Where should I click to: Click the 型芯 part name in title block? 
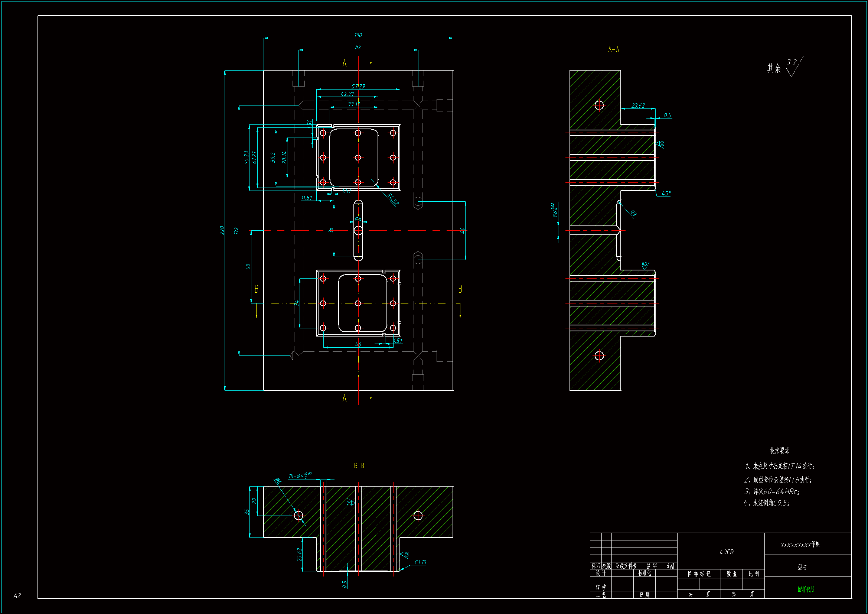point(802,567)
